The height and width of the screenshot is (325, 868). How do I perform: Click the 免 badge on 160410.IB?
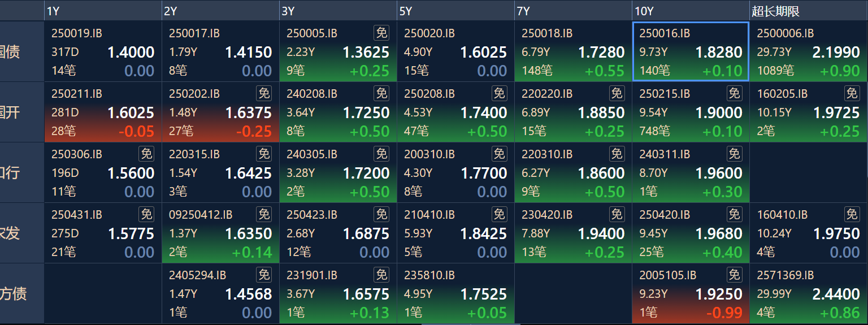tap(852, 214)
